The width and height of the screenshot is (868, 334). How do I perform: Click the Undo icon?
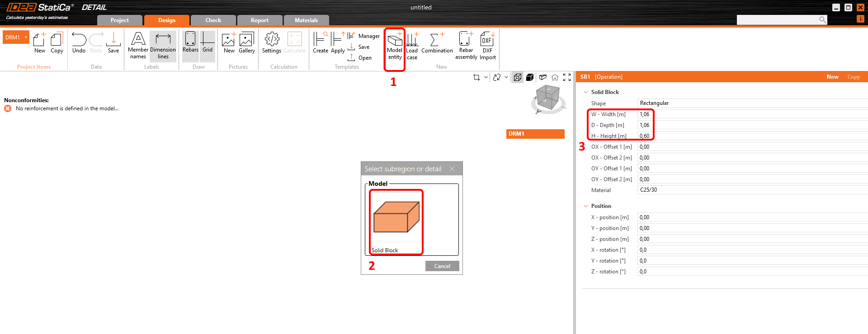click(x=79, y=41)
